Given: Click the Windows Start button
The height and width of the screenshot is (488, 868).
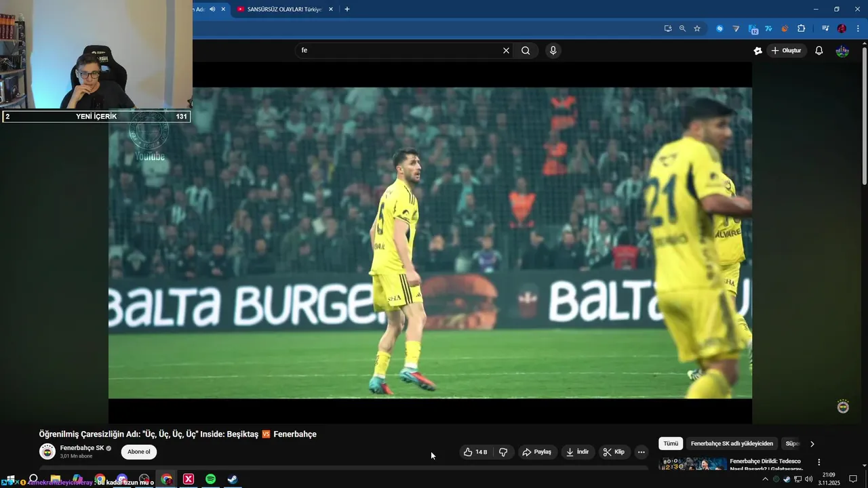Looking at the screenshot, I should [9, 479].
